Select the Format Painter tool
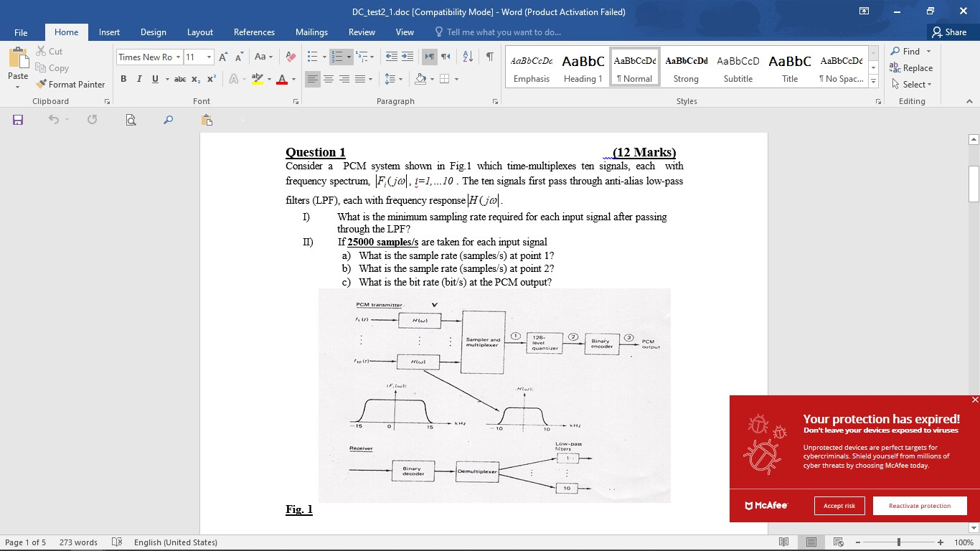The image size is (980, 551). (x=70, y=84)
